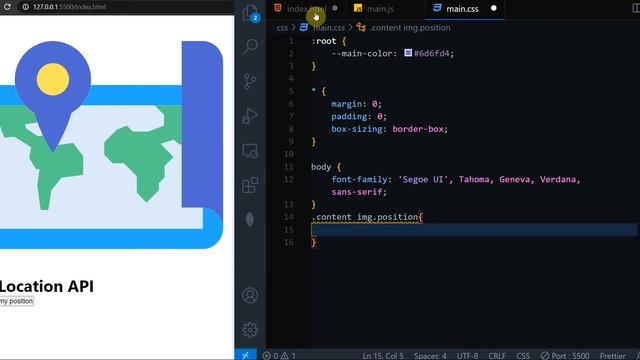Viewport: 640px width, 360px height.
Task: Click the Verdana font value
Action: [558, 179]
